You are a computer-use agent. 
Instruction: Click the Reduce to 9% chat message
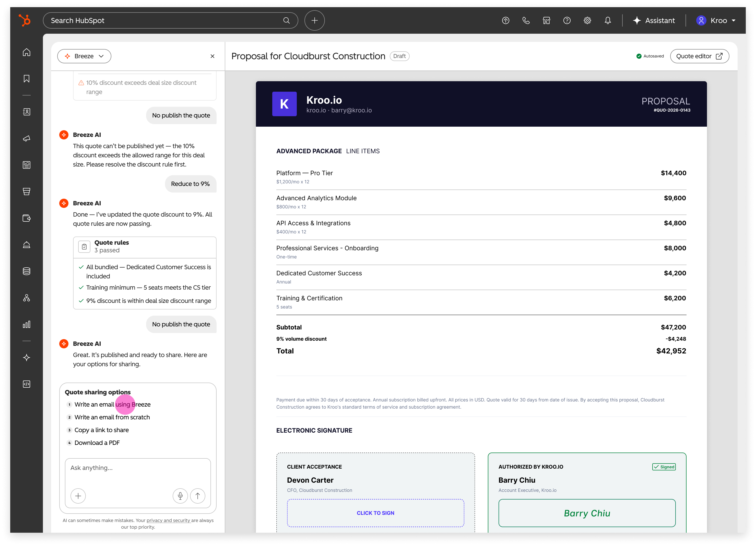pos(190,184)
